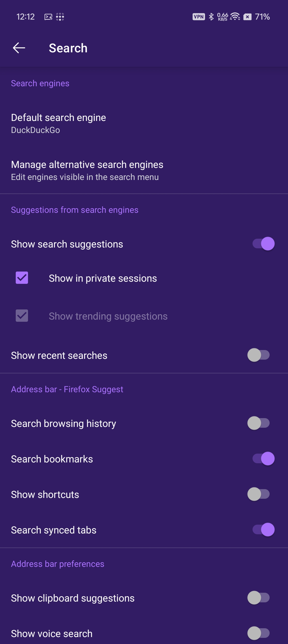The image size is (288, 644).
Task: Open Default search engine setting
Action: tap(59, 123)
